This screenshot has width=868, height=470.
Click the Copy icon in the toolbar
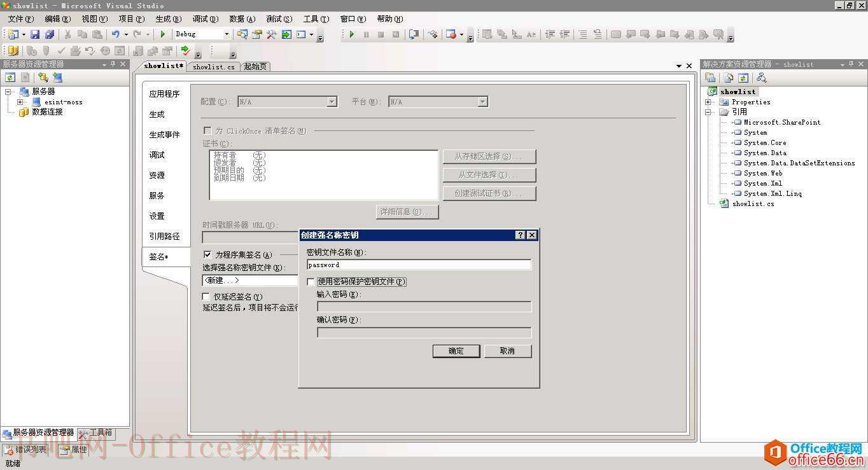(x=82, y=34)
